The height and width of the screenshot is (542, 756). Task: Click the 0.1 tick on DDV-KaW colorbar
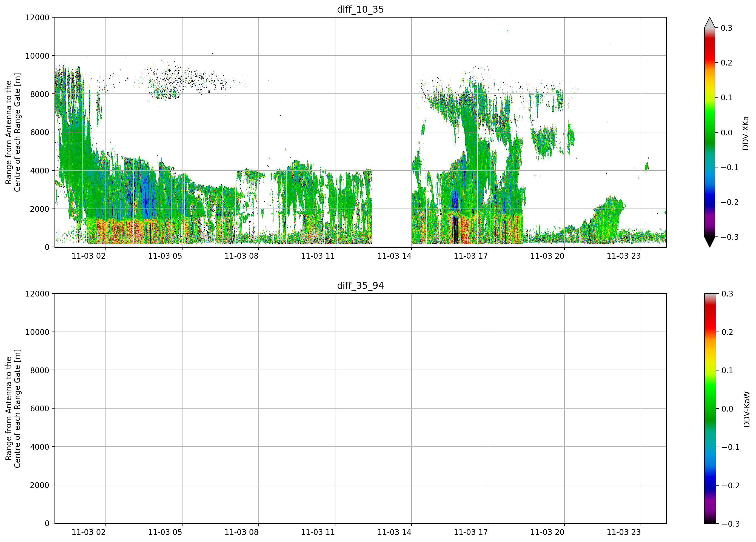pos(727,370)
